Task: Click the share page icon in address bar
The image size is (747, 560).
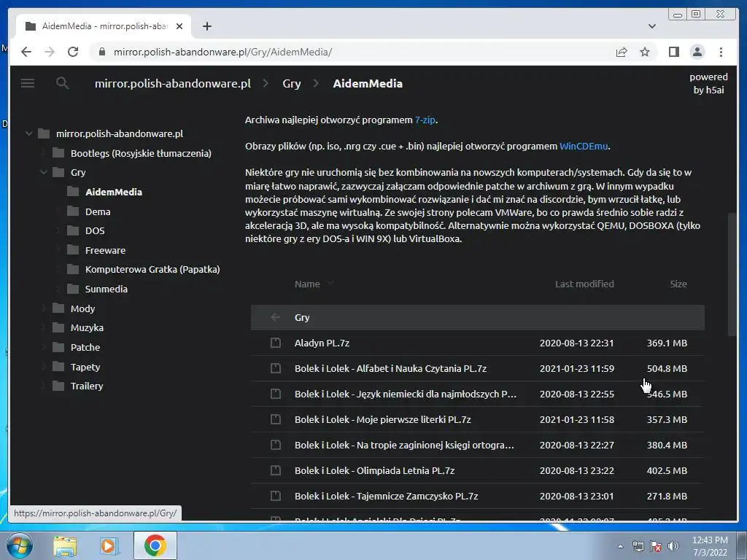Action: coord(622,52)
